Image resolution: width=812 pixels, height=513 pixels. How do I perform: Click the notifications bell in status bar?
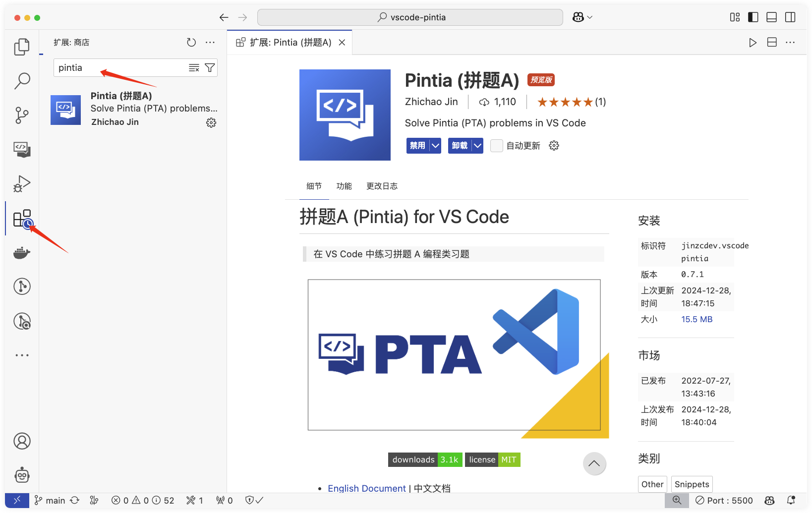pyautogui.click(x=791, y=500)
